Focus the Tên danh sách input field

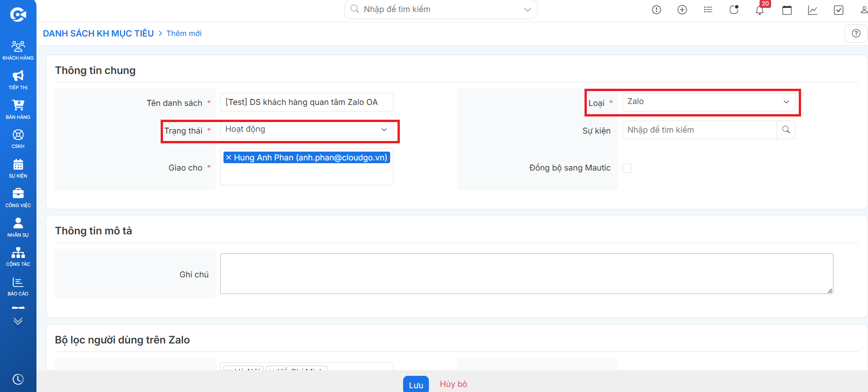click(x=307, y=102)
